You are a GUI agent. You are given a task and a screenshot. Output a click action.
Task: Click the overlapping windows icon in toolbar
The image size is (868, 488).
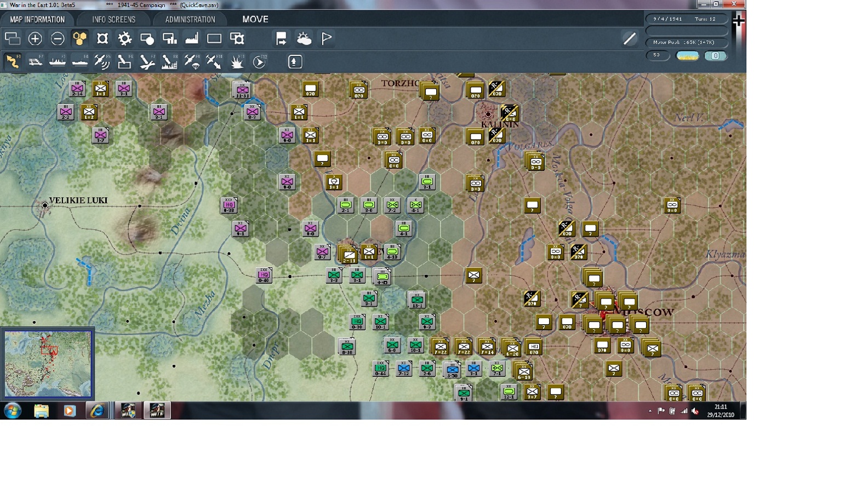click(x=12, y=38)
